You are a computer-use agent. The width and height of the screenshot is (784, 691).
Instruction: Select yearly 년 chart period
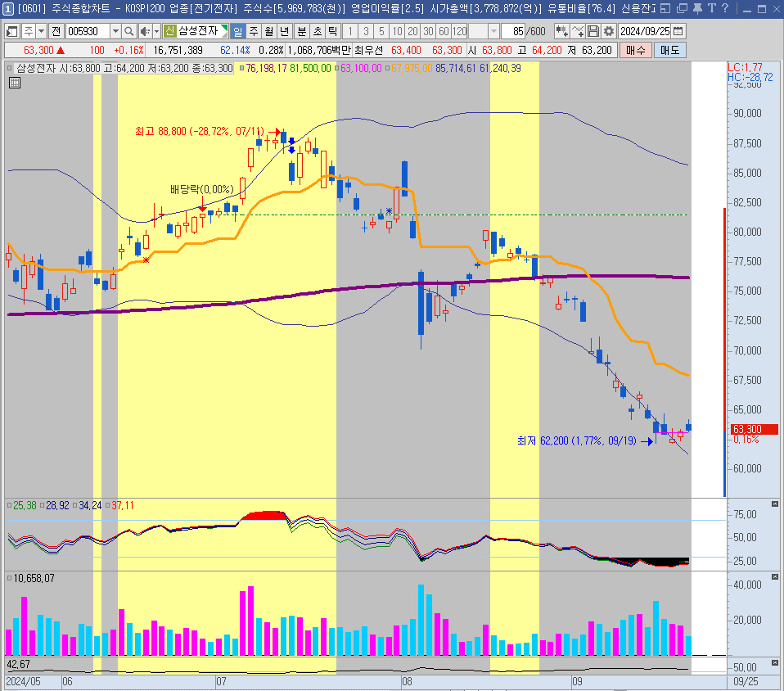click(285, 32)
